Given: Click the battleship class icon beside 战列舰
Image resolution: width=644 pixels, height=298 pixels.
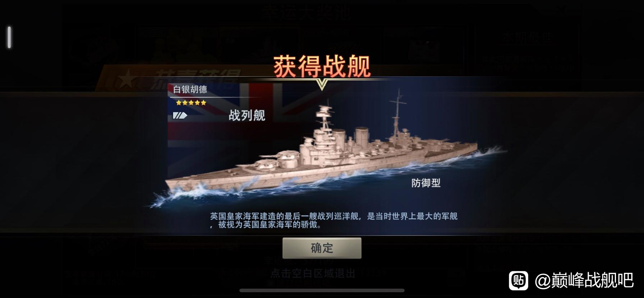Looking at the screenshot, I should pos(180,116).
